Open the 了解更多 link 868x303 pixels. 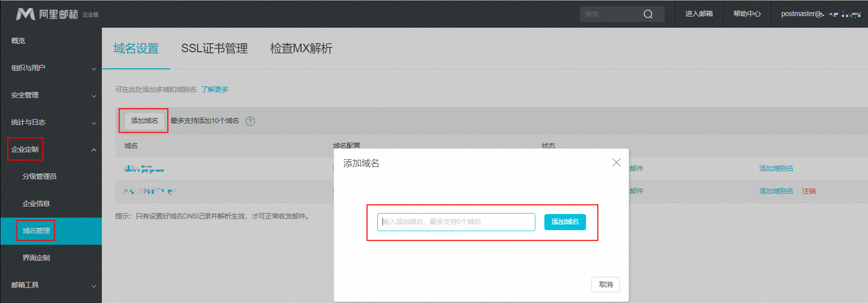215,89
